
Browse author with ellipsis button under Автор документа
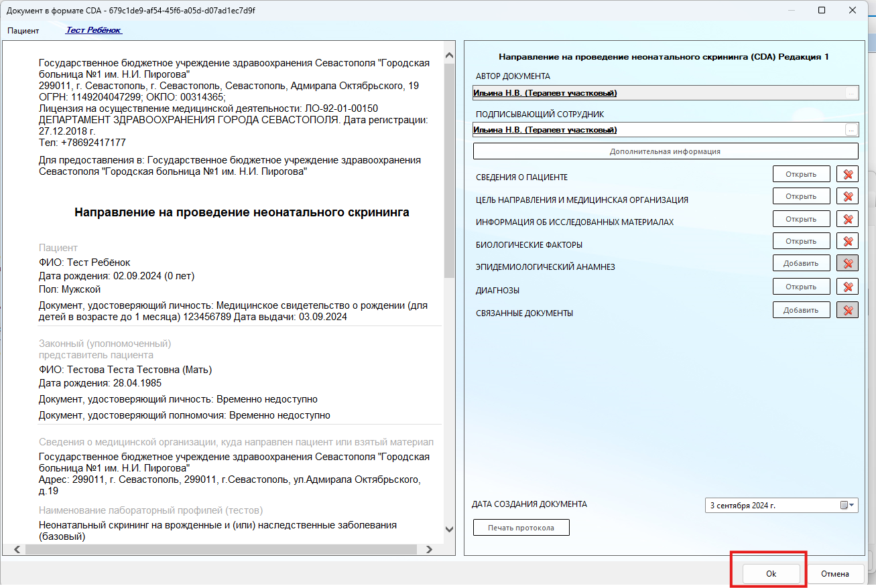coord(851,93)
